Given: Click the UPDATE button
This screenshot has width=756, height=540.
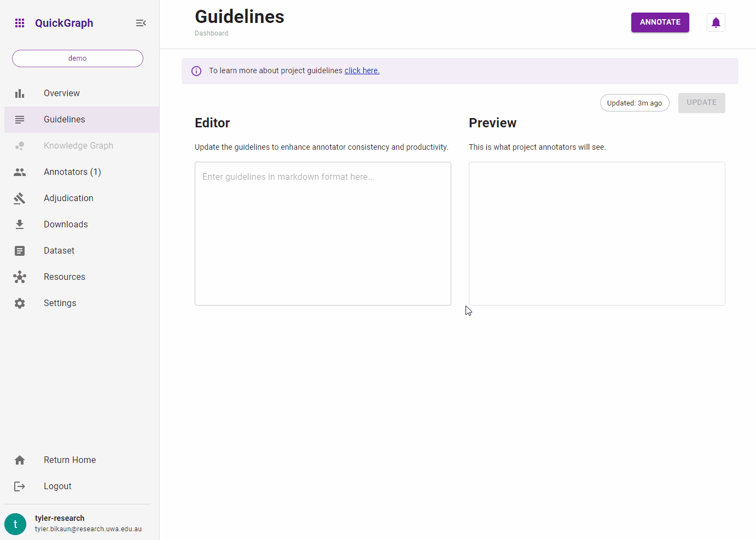Looking at the screenshot, I should 701,103.
